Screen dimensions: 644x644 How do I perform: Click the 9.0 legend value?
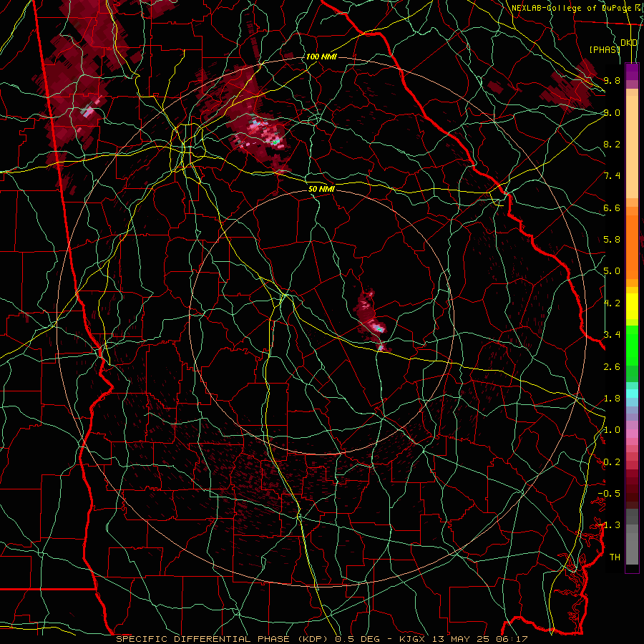[612, 112]
